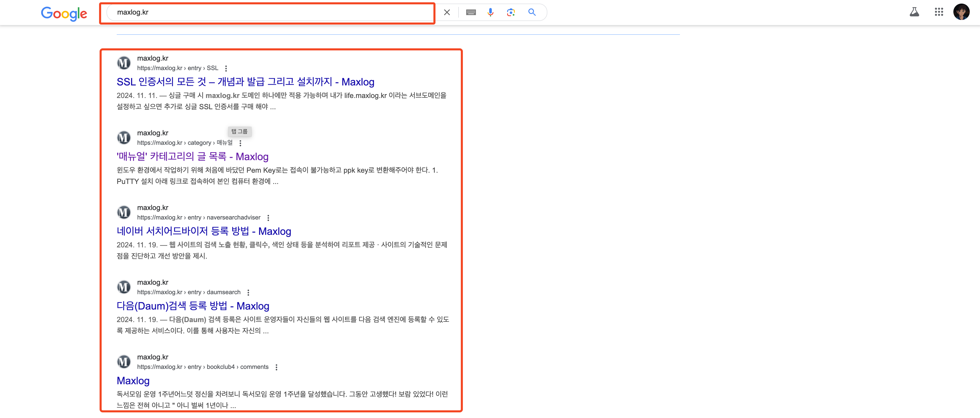Open more options for daumsearch result
This screenshot has height=418, width=980.
[x=248, y=293]
